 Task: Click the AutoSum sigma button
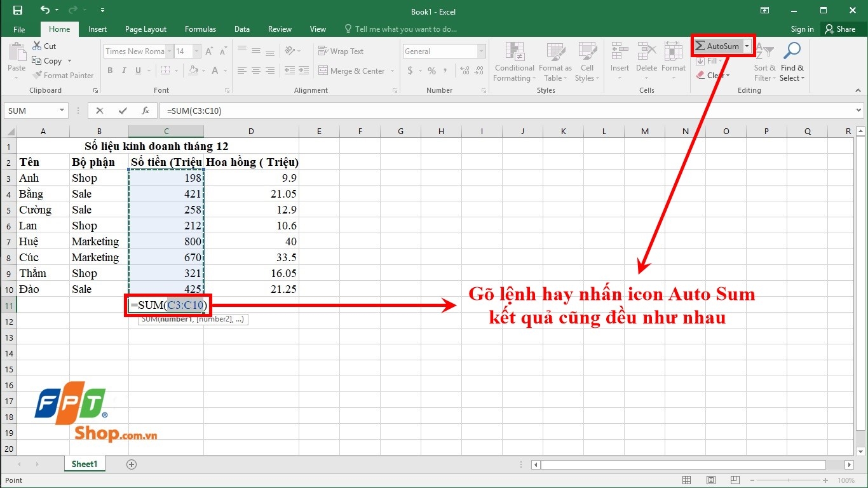coord(717,46)
